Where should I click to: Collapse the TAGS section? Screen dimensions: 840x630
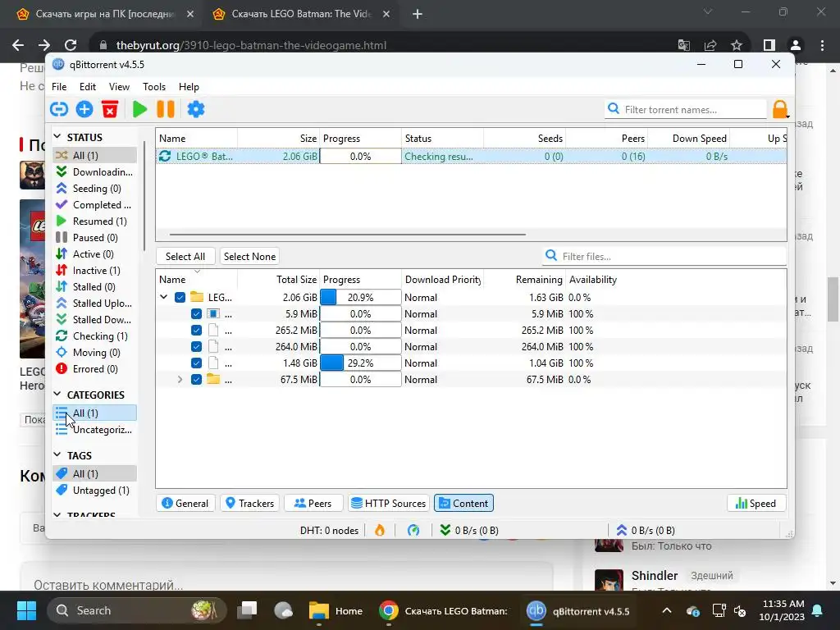click(57, 454)
